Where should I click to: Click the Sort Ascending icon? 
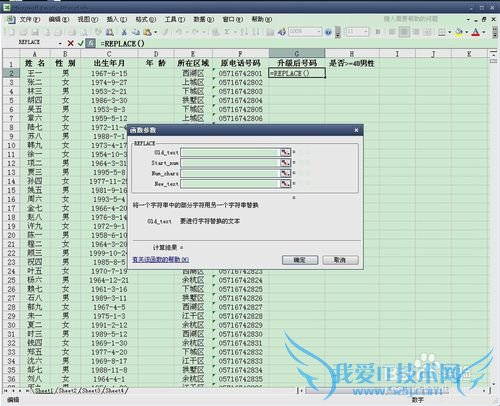(244, 32)
